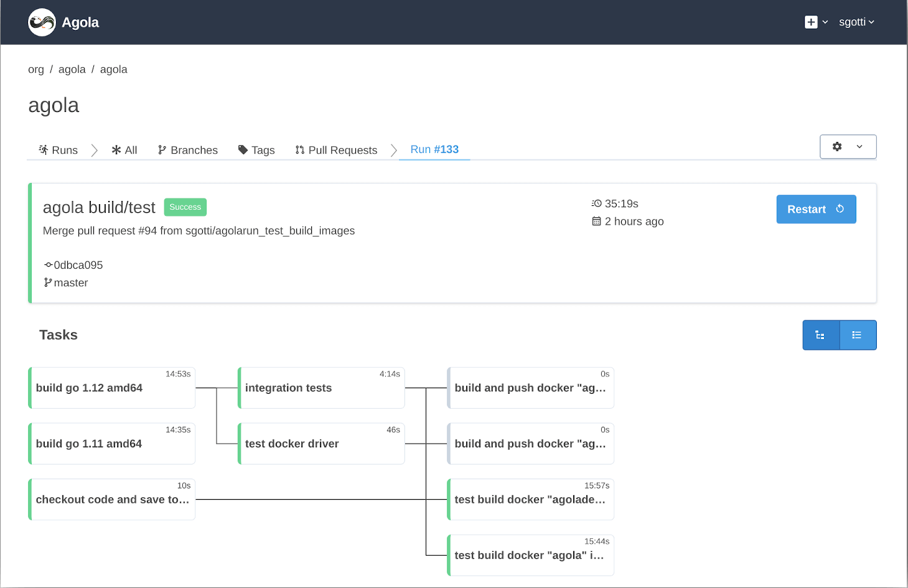Click the agola project heading
This screenshot has height=588, width=908.
(54, 106)
